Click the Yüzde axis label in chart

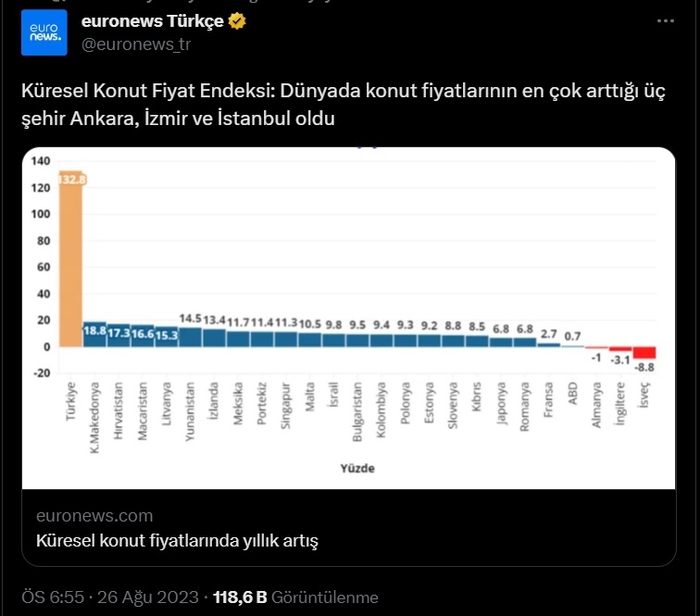coord(357,468)
